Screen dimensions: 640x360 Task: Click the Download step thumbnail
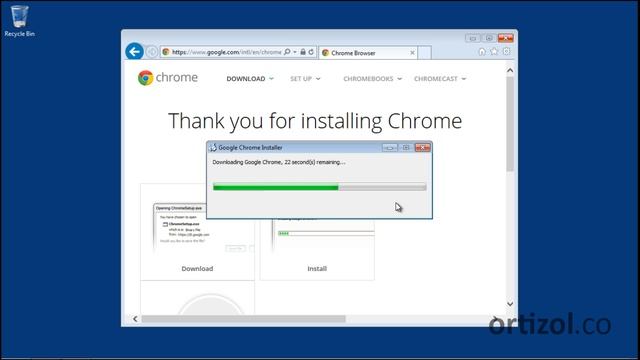198,232
